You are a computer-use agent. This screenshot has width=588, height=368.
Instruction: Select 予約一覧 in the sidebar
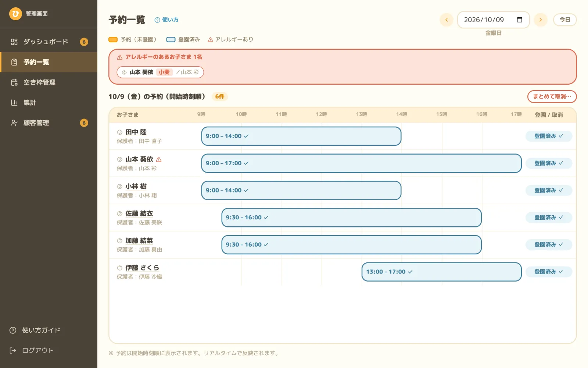49,62
